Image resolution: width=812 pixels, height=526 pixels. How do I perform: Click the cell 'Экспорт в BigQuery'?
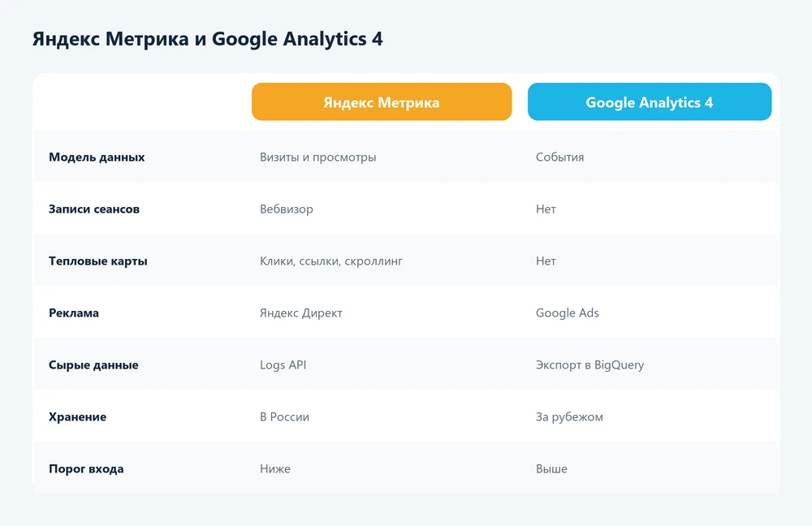(x=590, y=365)
